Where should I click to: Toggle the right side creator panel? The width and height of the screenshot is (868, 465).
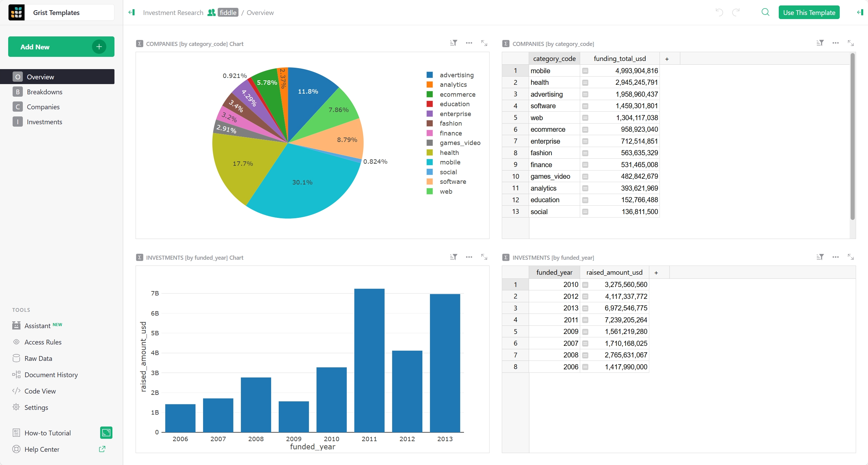[860, 13]
